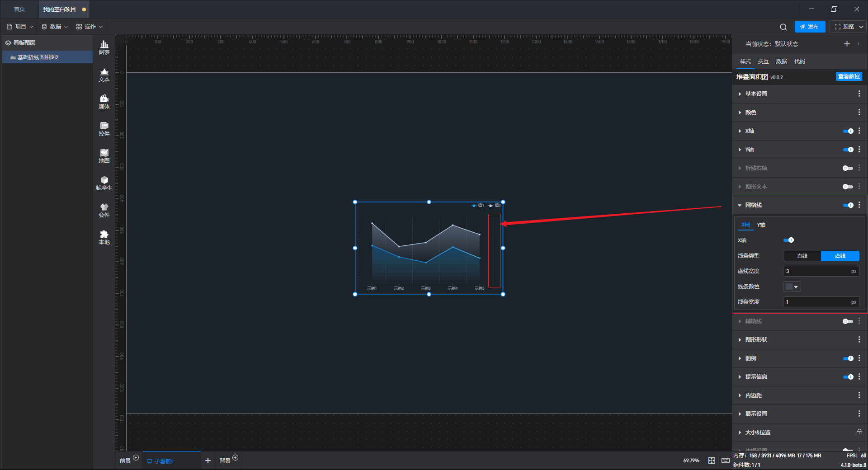Expand the 图形形状 section

[740, 340]
